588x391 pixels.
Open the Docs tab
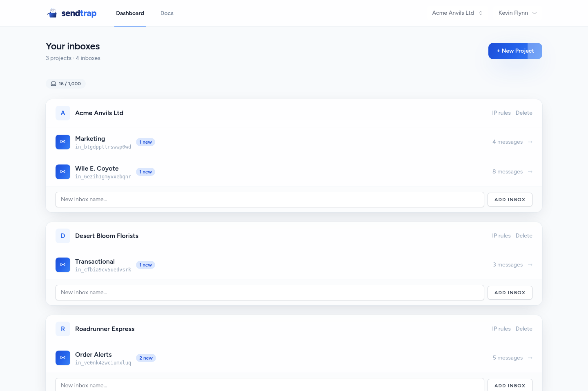click(167, 13)
